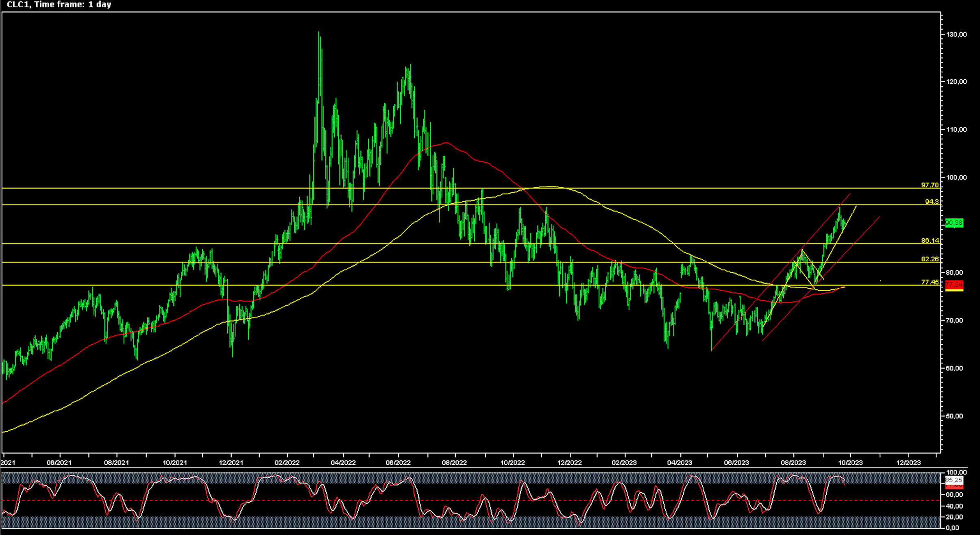Click the CLC1 time frame chart title
980x535 pixels.
[x=59, y=4]
